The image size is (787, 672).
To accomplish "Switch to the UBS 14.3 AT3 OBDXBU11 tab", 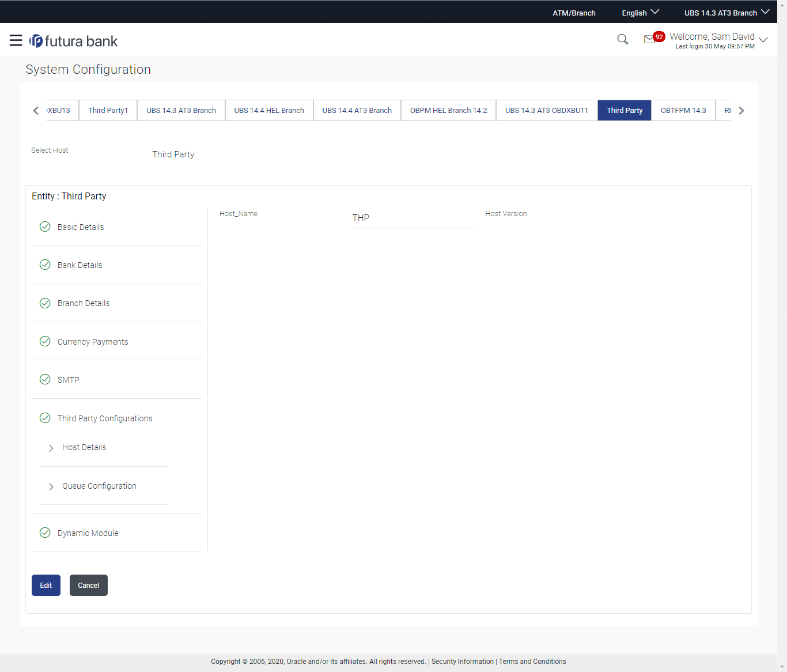I will 547,110.
